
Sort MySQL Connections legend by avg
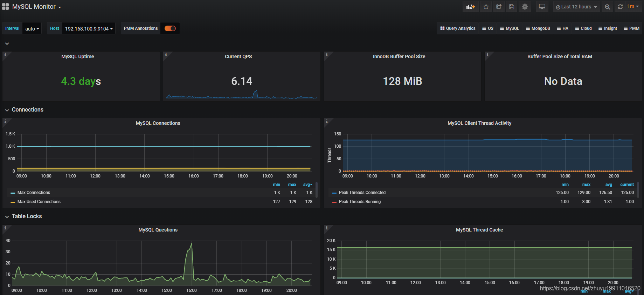tap(307, 185)
